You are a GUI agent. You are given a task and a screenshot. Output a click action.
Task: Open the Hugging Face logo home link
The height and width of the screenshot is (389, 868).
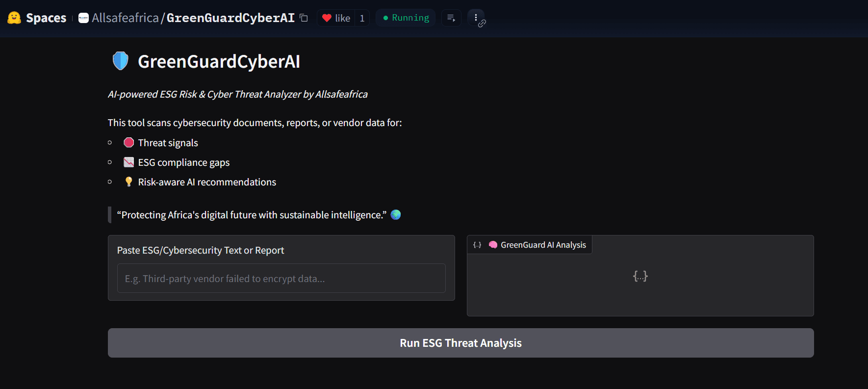click(x=14, y=18)
